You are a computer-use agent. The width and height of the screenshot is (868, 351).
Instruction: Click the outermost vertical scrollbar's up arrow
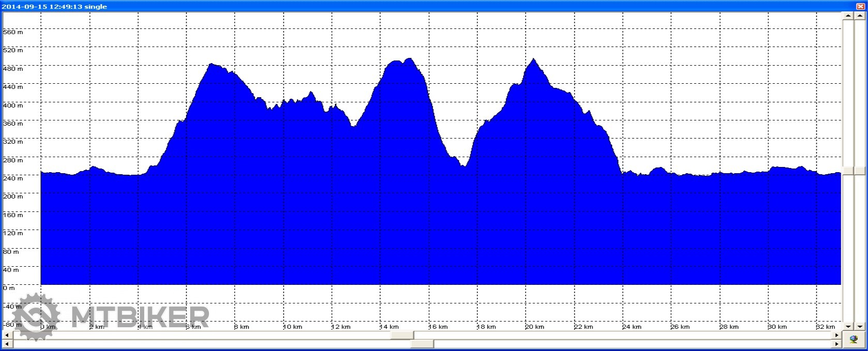[x=860, y=16]
